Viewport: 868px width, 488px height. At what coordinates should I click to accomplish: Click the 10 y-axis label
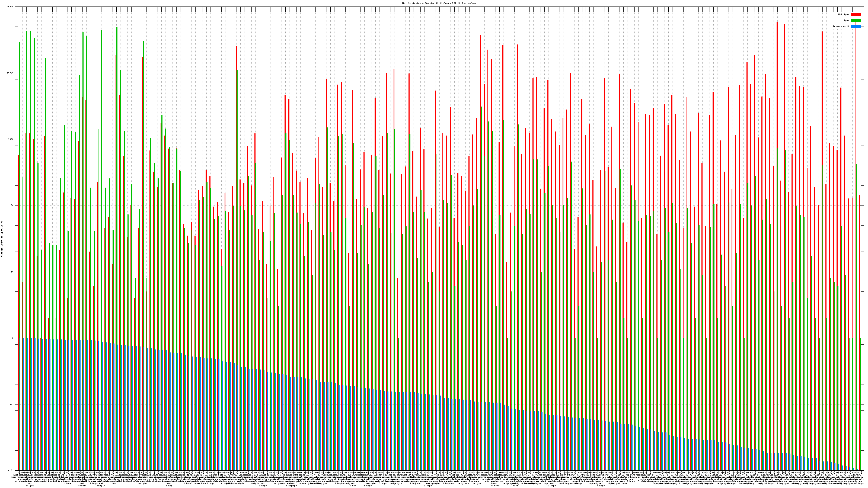tap(12, 272)
